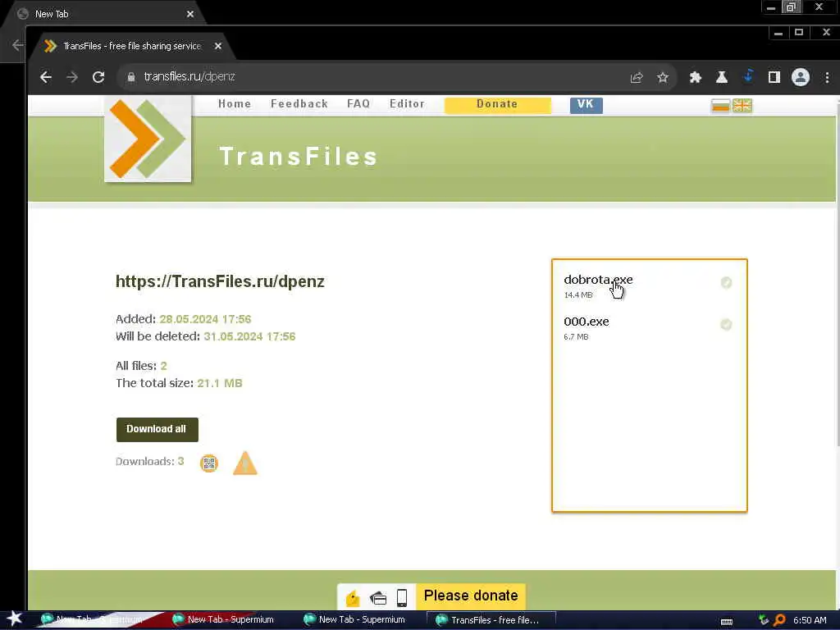
Task: Open the VK button link
Action: pos(586,105)
